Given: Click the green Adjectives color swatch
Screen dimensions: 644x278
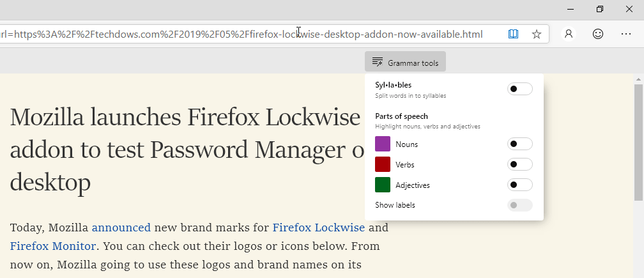Looking at the screenshot, I should (x=382, y=185).
